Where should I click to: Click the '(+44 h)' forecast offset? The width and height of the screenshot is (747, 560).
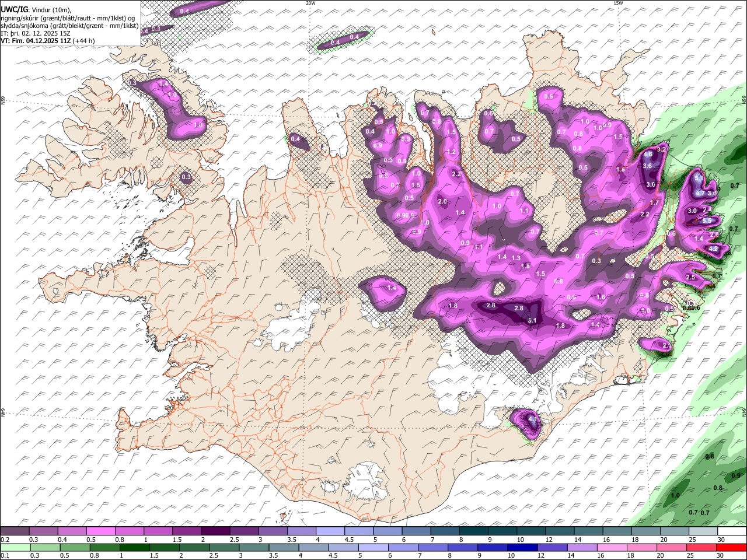click(x=83, y=41)
